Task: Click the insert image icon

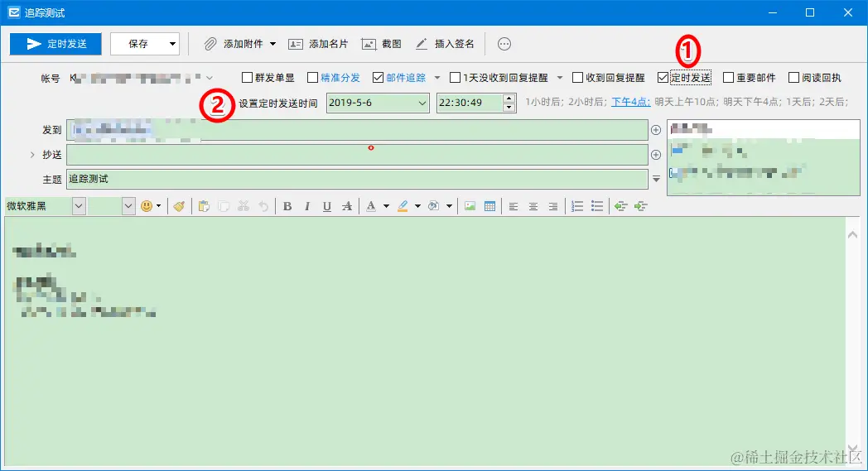Action: (x=470, y=206)
